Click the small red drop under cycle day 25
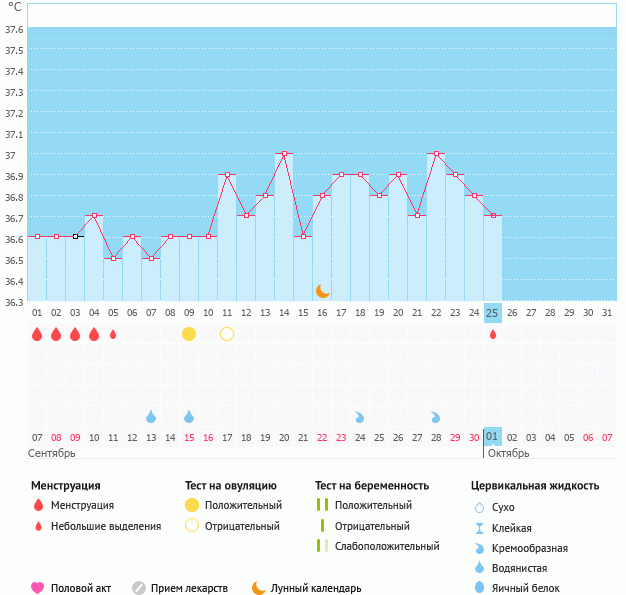Image resolution: width=626 pixels, height=595 pixels. pyautogui.click(x=492, y=334)
